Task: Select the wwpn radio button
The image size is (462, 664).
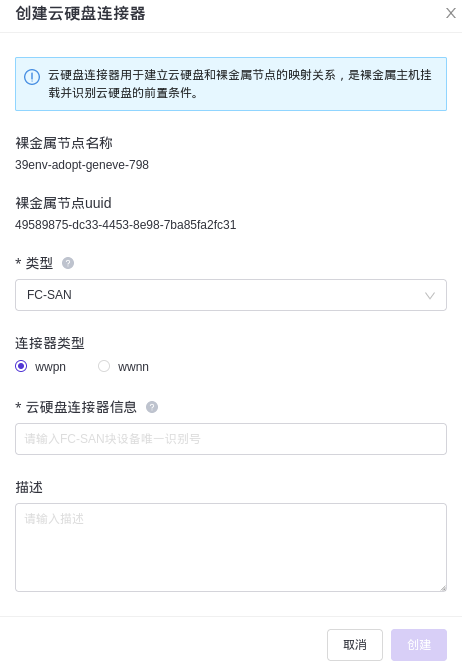Action: pos(21,366)
